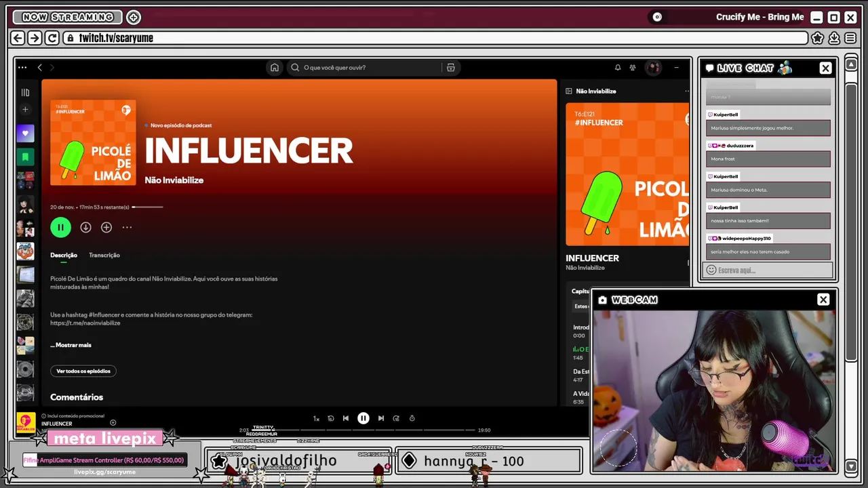
Task: Close the Live Chat panel
Action: point(825,68)
